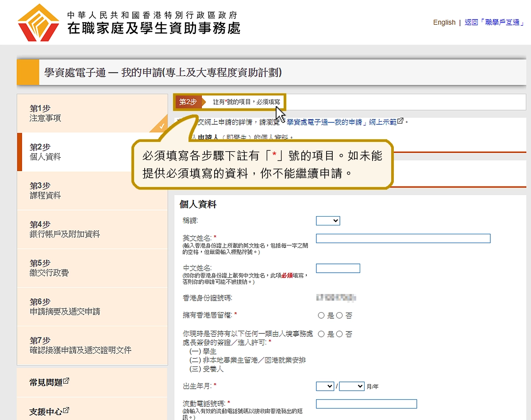This screenshot has height=420, width=531.
Task: Focus the 英文姓名 input field
Action: (x=403, y=239)
